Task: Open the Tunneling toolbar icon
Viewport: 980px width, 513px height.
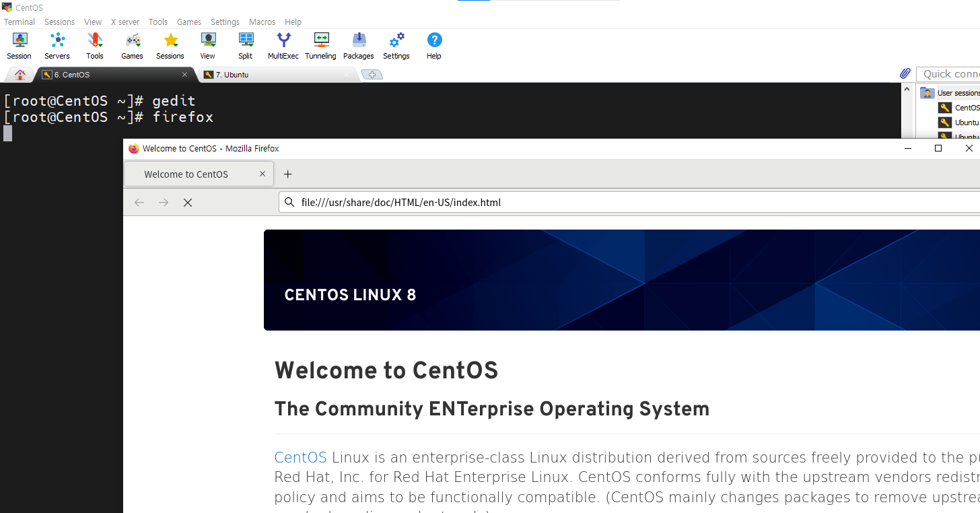Action: [x=321, y=46]
